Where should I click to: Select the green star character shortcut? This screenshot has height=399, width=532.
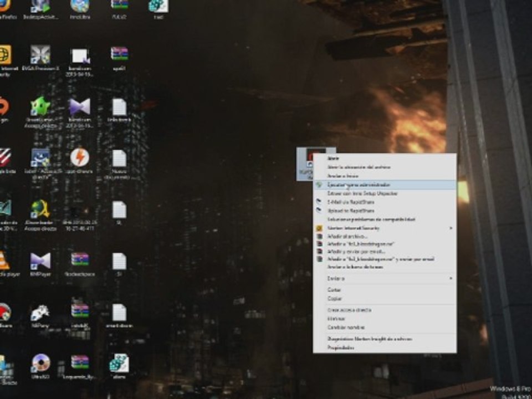point(40,106)
